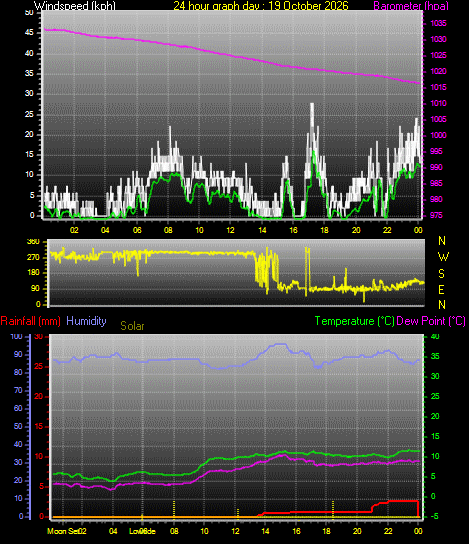The width and height of the screenshot is (469, 544).
Task: Click barometer axis value 1000
Action: click(x=438, y=135)
